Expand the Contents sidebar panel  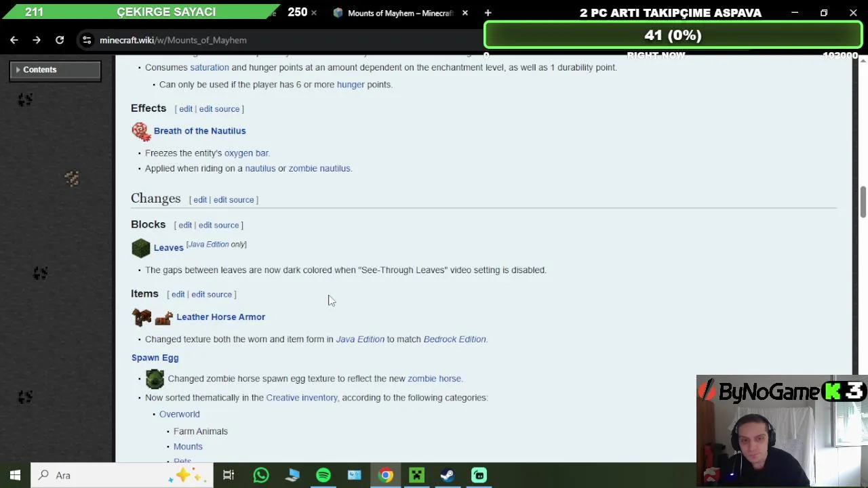tap(55, 70)
